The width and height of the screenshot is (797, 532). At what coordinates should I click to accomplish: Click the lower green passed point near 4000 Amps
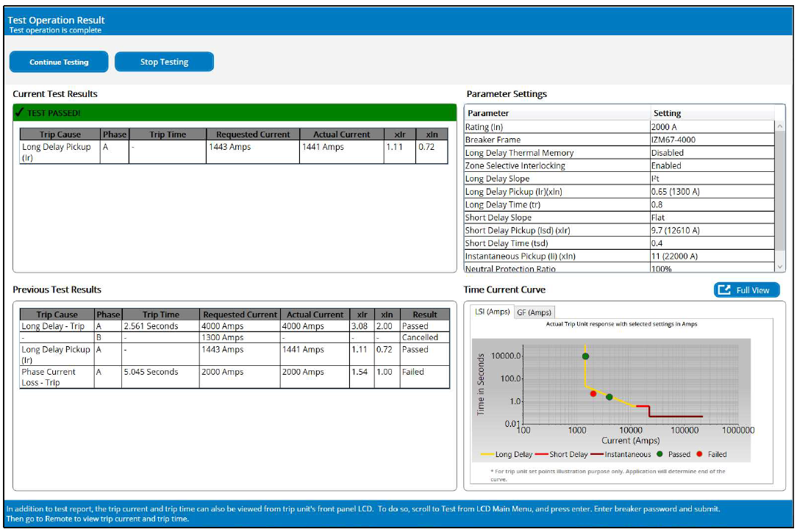[x=610, y=397]
